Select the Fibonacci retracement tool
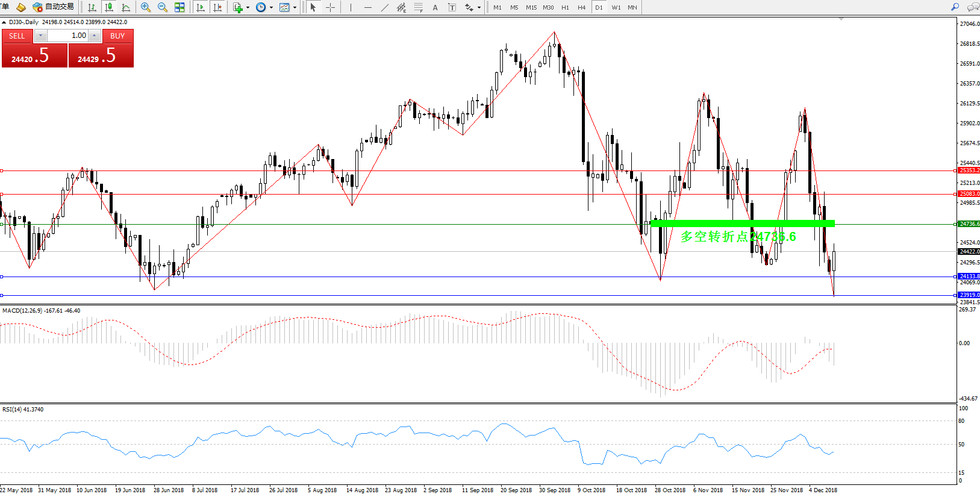 [418, 7]
